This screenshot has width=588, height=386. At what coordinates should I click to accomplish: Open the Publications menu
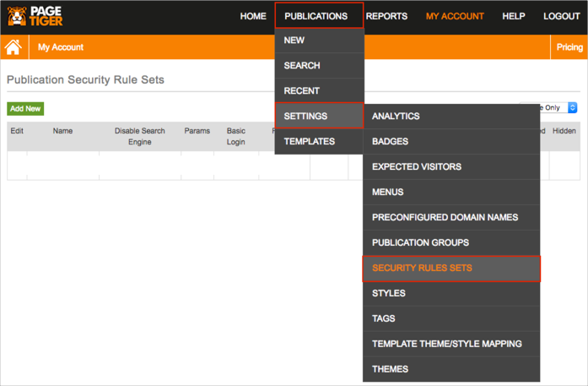tap(318, 16)
